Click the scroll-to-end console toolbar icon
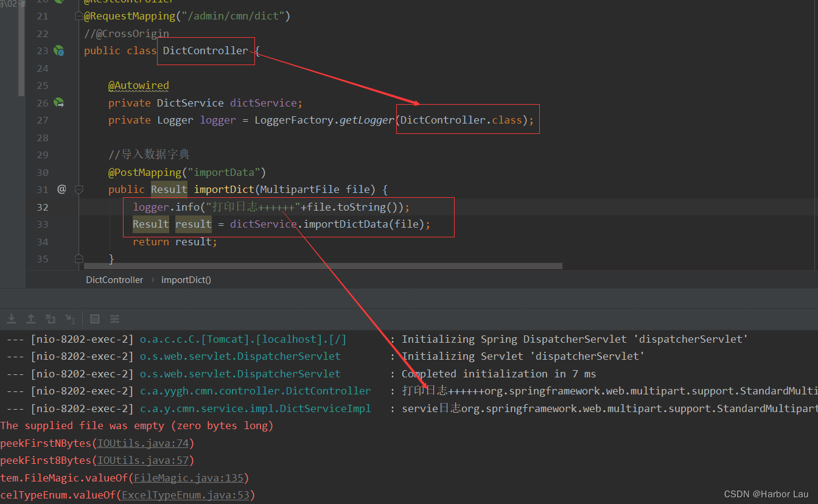 pos(70,318)
